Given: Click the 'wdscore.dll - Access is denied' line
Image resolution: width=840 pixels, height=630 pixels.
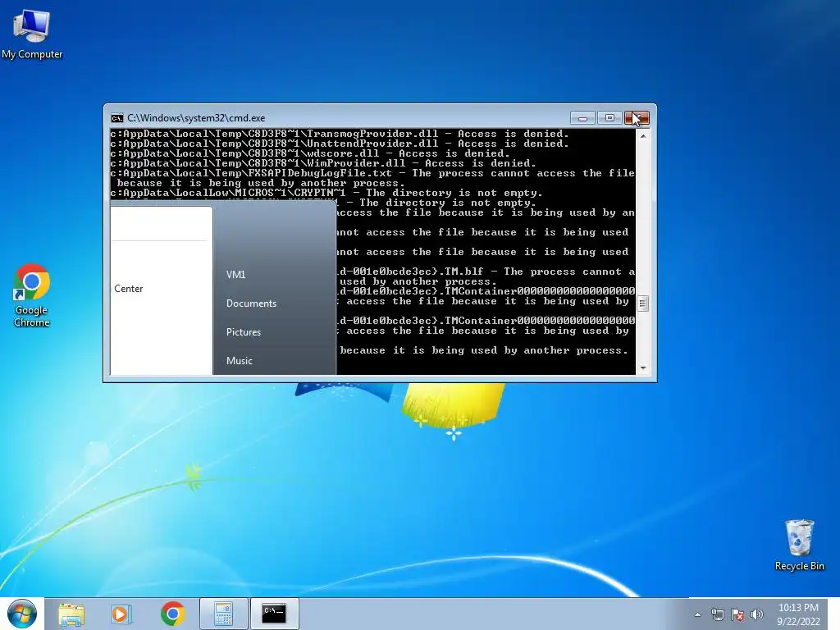Looking at the screenshot, I should pyautogui.click(x=309, y=153).
